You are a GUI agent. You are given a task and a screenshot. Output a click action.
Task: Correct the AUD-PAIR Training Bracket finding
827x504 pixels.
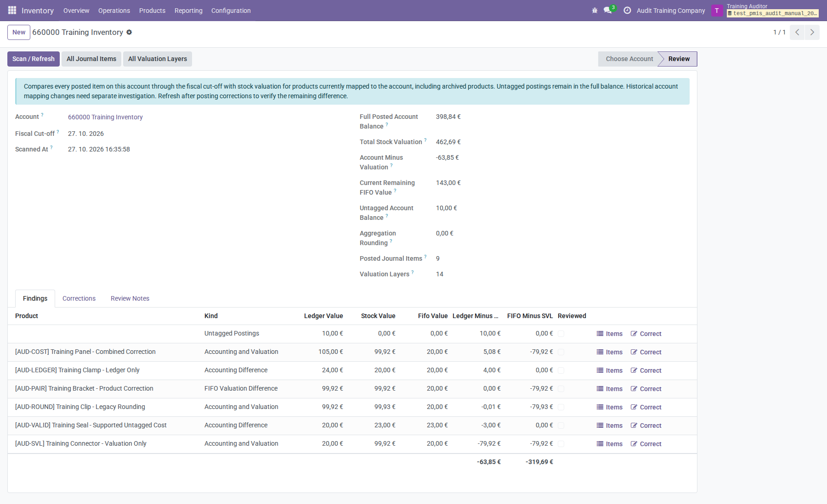(x=646, y=389)
